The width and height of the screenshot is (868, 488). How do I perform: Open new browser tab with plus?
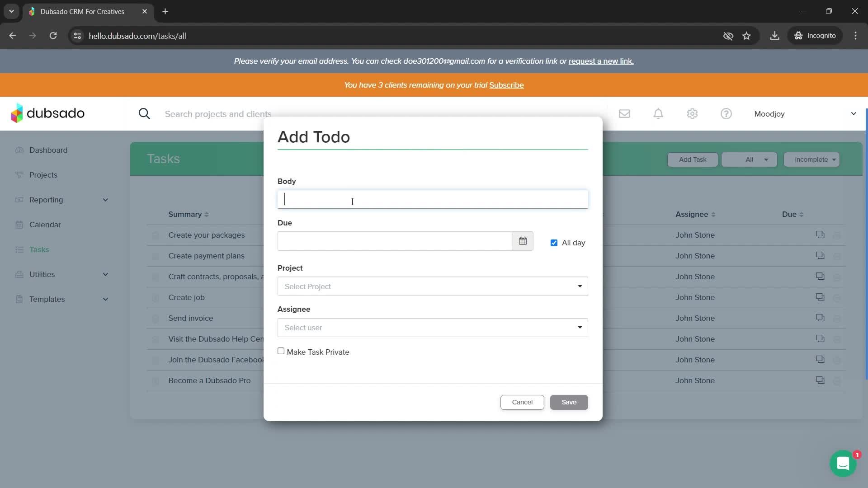165,11
